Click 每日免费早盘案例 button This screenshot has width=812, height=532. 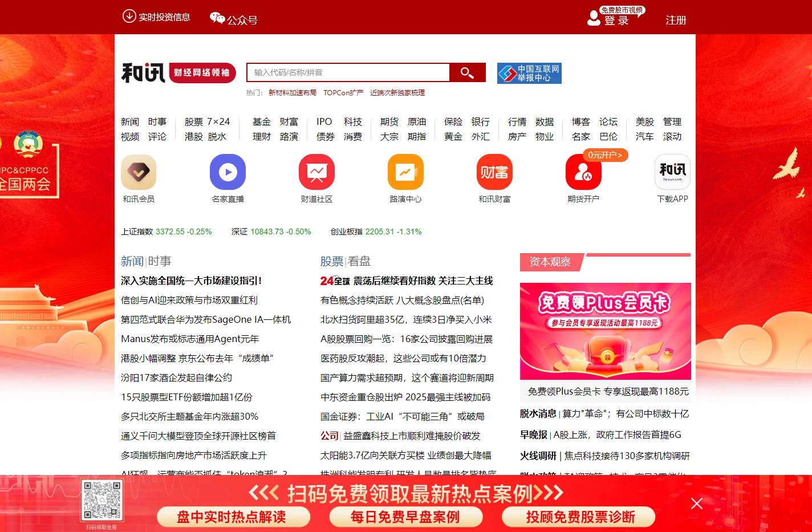[x=405, y=517]
